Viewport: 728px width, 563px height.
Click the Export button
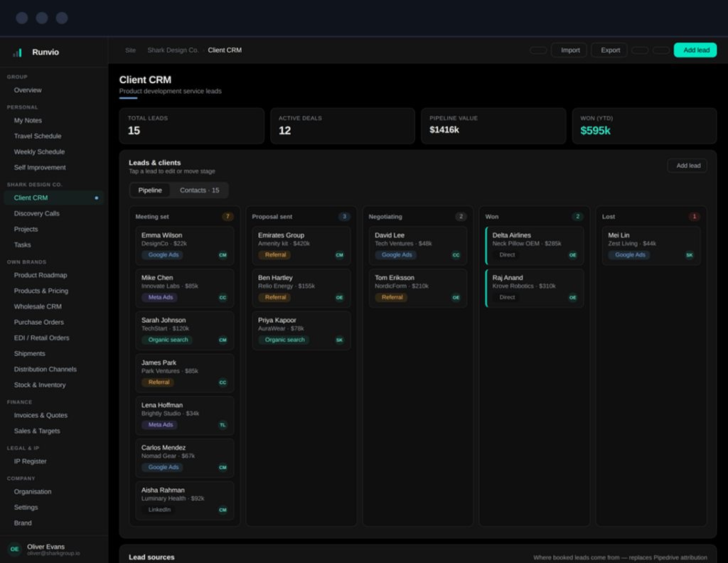[609, 50]
